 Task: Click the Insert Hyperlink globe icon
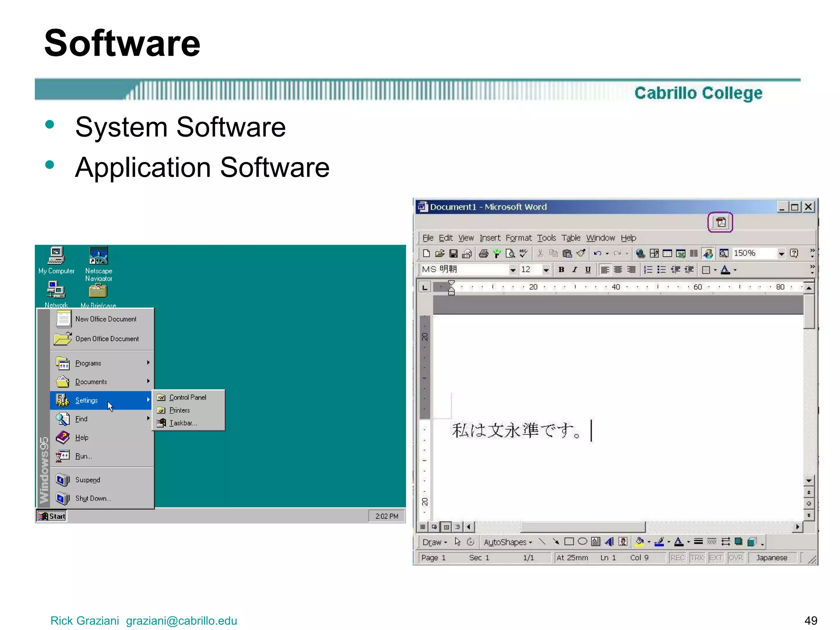(640, 253)
